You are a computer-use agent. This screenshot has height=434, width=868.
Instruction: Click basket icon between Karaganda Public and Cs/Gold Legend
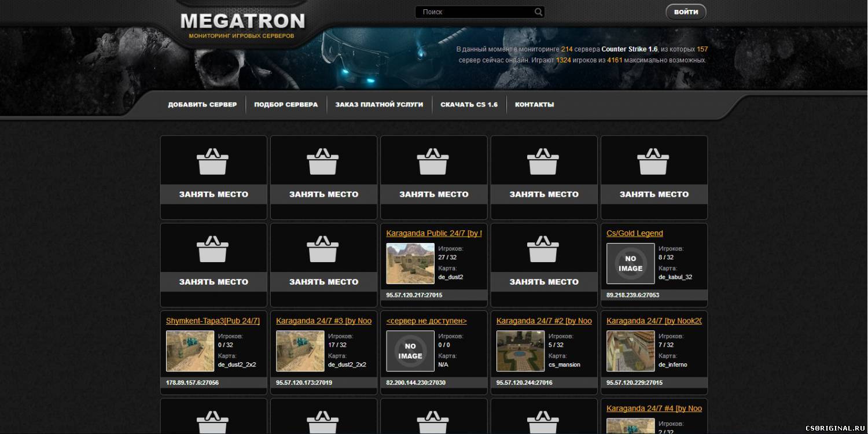click(x=543, y=249)
